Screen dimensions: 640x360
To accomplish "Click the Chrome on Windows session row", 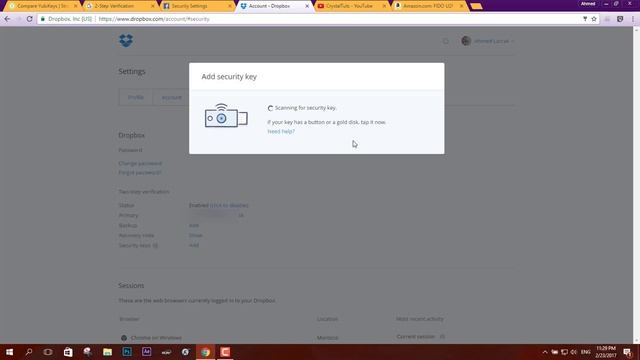I will tap(282, 338).
